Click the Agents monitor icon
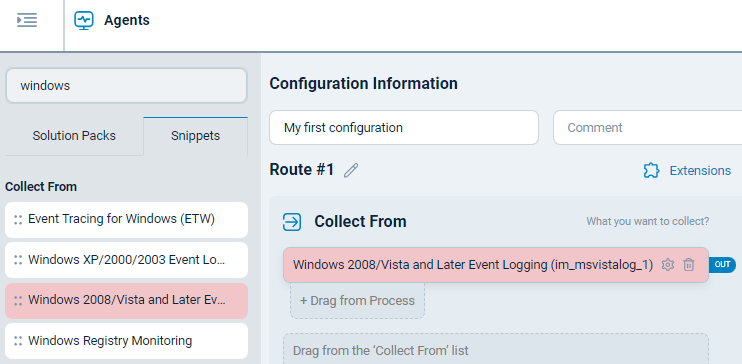 coord(84,20)
